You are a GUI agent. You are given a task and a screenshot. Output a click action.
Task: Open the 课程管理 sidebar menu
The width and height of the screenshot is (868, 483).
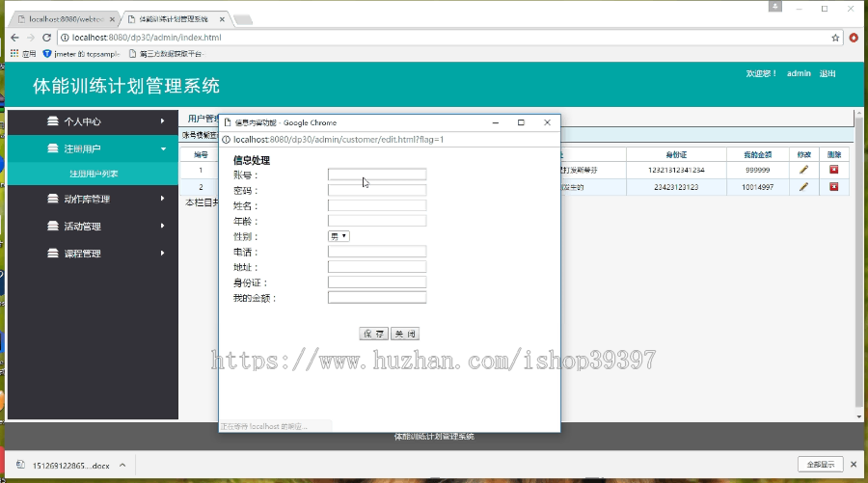point(93,253)
